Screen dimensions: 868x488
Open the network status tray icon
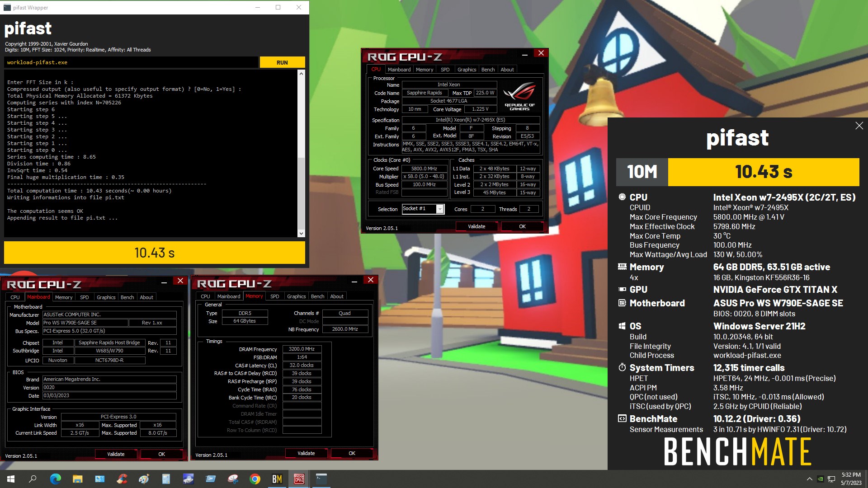pyautogui.click(x=831, y=479)
